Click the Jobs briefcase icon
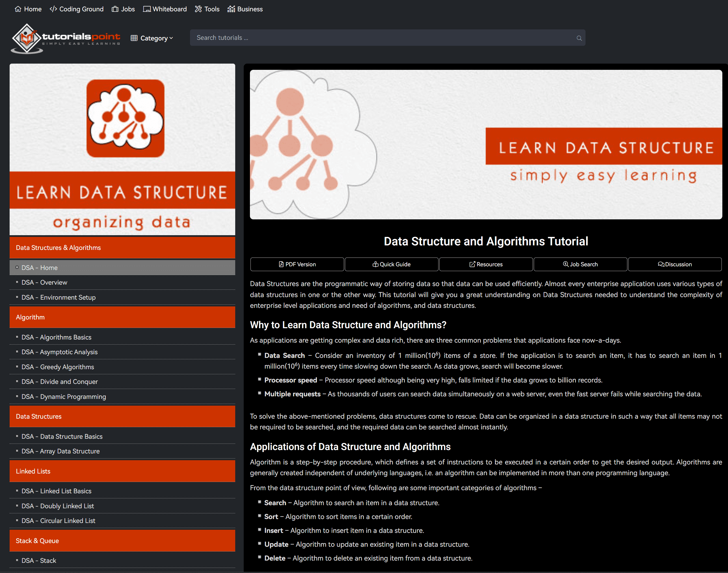The image size is (728, 573). pyautogui.click(x=115, y=9)
